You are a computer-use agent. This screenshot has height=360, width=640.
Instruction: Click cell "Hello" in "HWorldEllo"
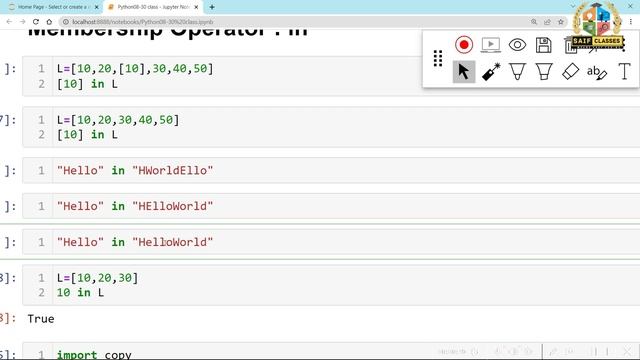(135, 170)
